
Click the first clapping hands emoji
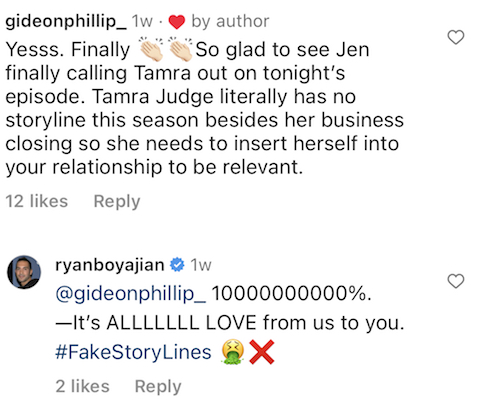tap(151, 49)
